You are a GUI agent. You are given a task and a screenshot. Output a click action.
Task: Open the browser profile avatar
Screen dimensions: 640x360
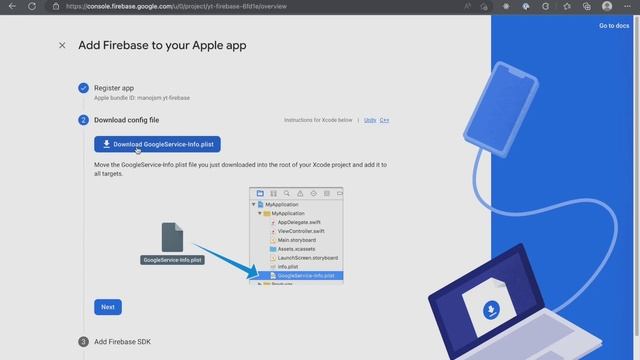(x=607, y=6)
